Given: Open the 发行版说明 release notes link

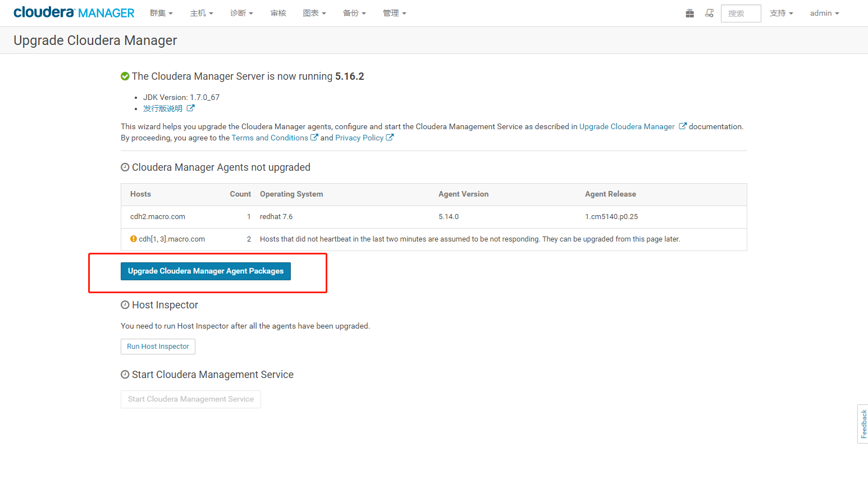Looking at the screenshot, I should 163,108.
